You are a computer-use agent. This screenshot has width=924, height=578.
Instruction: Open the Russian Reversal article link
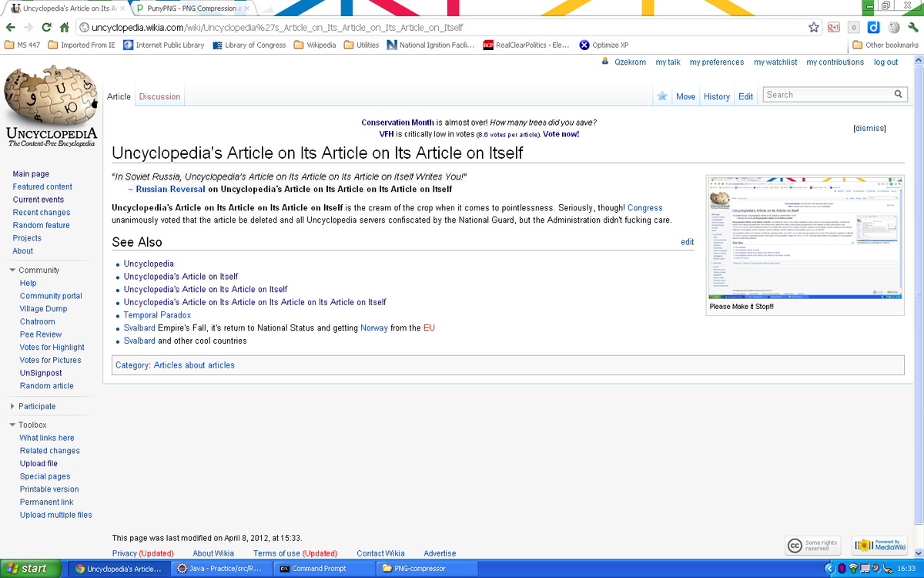(x=170, y=189)
